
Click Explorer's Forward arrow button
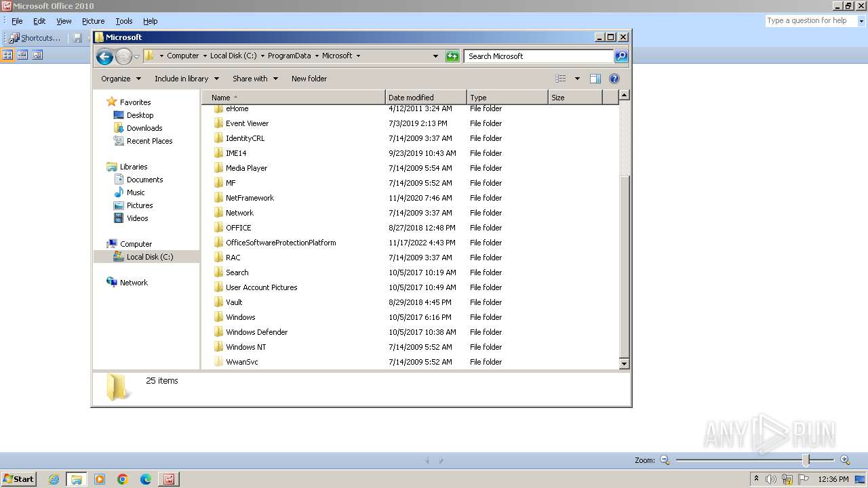(x=123, y=56)
